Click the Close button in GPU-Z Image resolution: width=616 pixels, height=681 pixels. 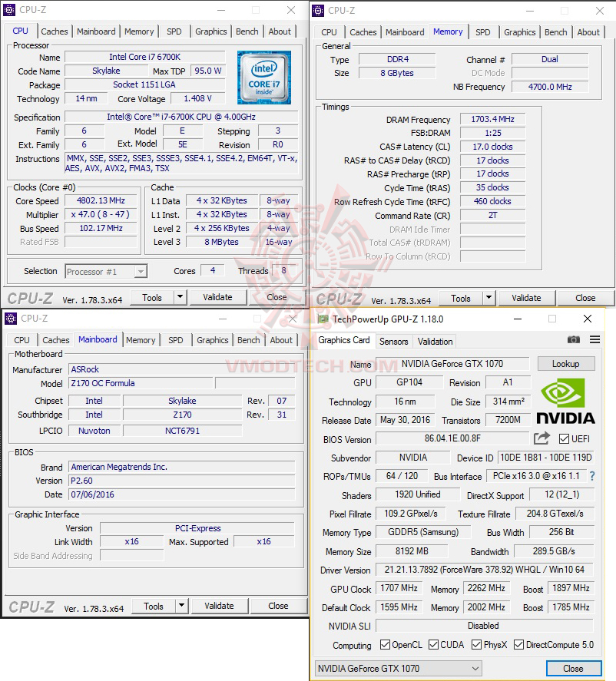click(x=574, y=669)
